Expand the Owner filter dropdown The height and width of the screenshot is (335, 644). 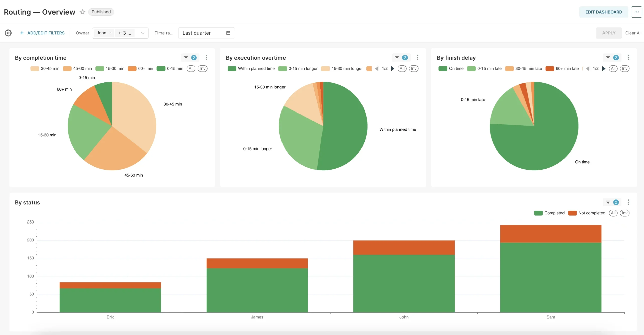[x=143, y=33]
